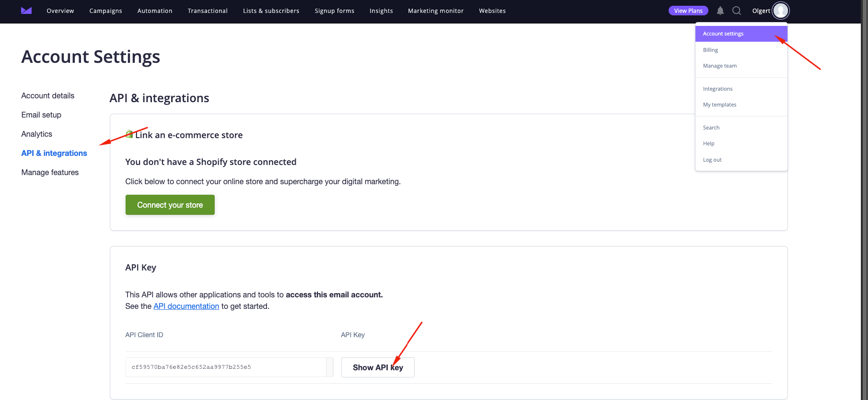Image resolution: width=868 pixels, height=400 pixels.
Task: Open Manage features in sidebar
Action: (x=50, y=172)
